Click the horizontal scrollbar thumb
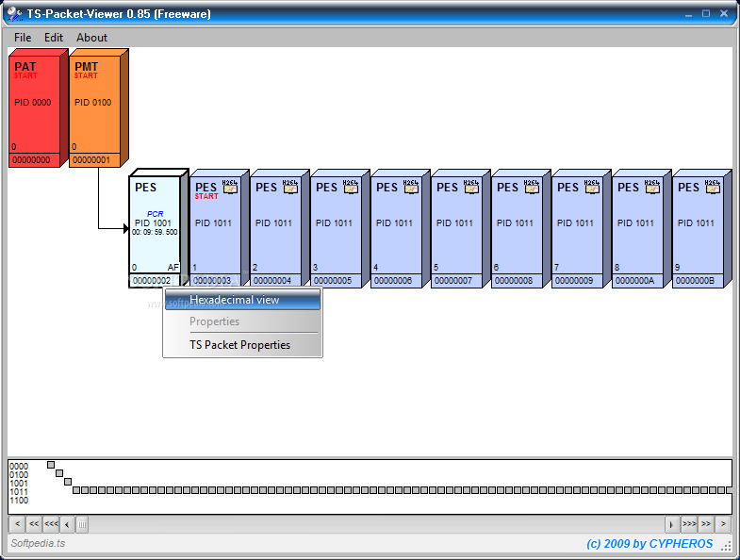This screenshot has height=560, width=740. click(x=82, y=524)
